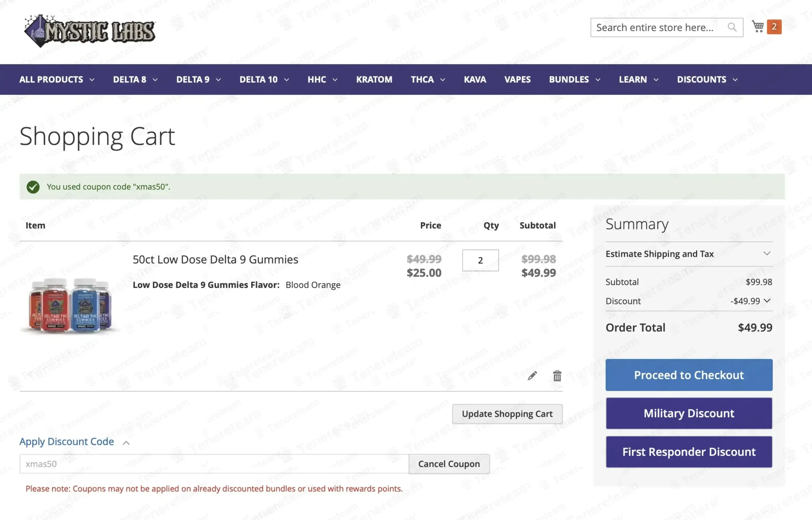Viewport: 812px width, 520px height.
Task: Click the Summary heading
Action: (637, 224)
